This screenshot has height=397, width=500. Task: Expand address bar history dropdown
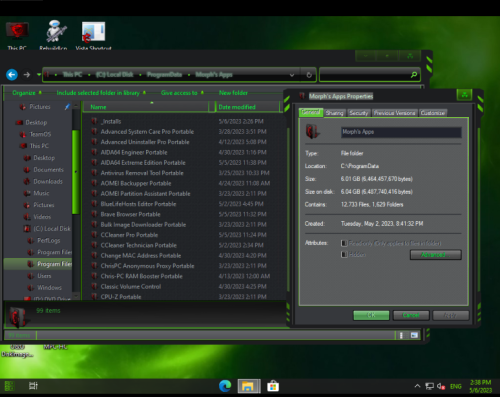coord(292,75)
